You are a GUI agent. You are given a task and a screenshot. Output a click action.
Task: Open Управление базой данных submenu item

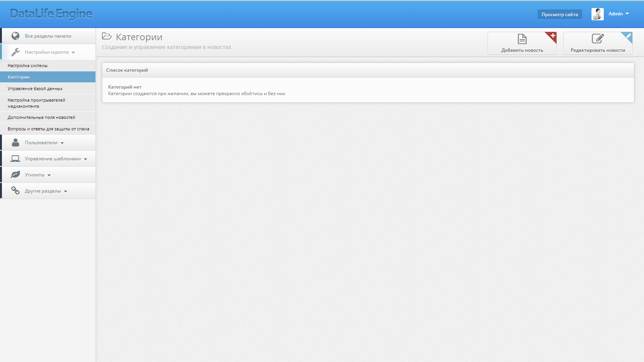(48, 89)
